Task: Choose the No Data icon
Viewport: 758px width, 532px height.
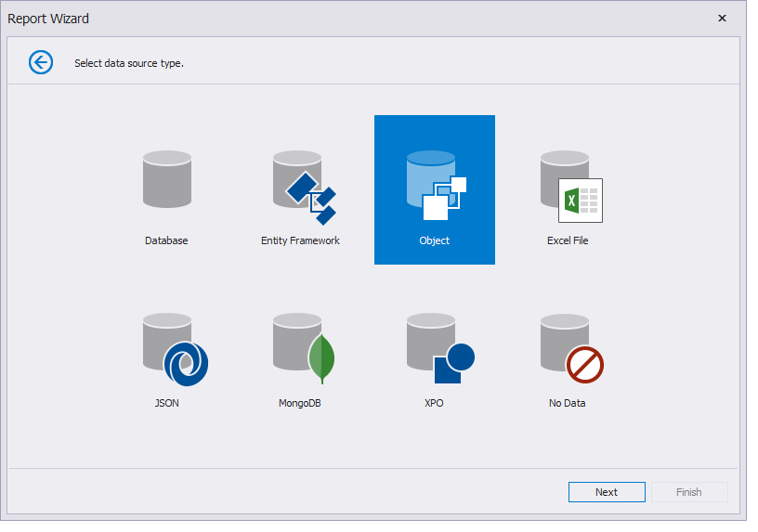Action: click(x=572, y=348)
